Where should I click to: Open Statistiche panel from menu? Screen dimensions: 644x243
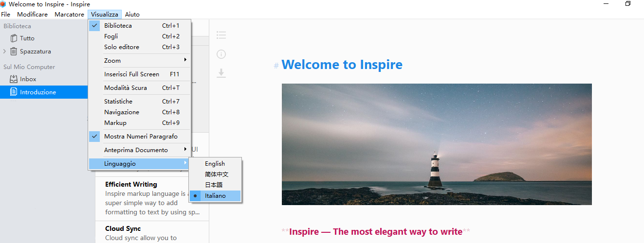(140, 102)
